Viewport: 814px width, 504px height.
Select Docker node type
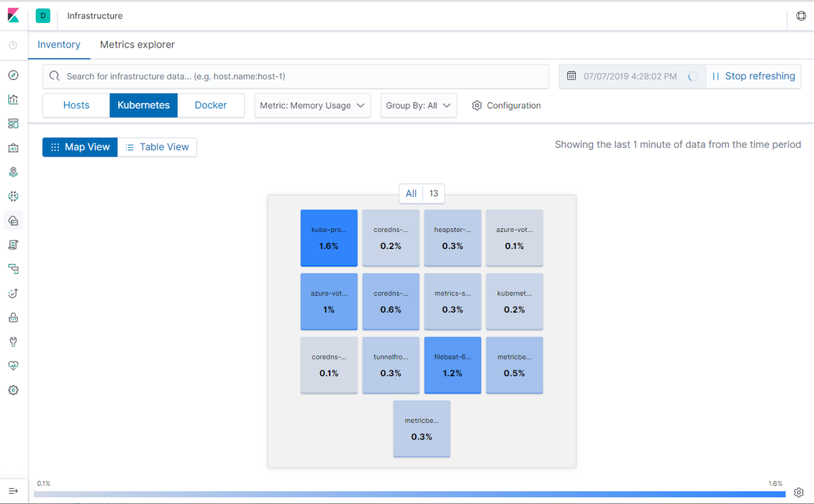[x=211, y=105]
